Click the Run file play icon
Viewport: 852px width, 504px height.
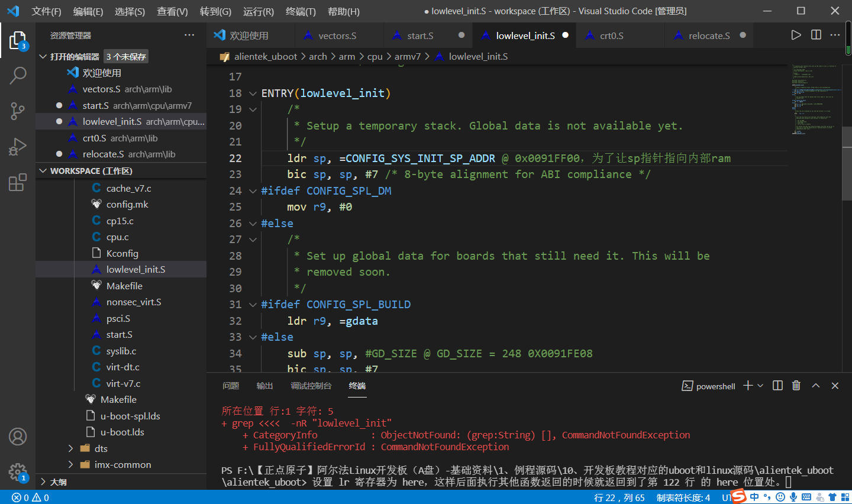(x=796, y=35)
